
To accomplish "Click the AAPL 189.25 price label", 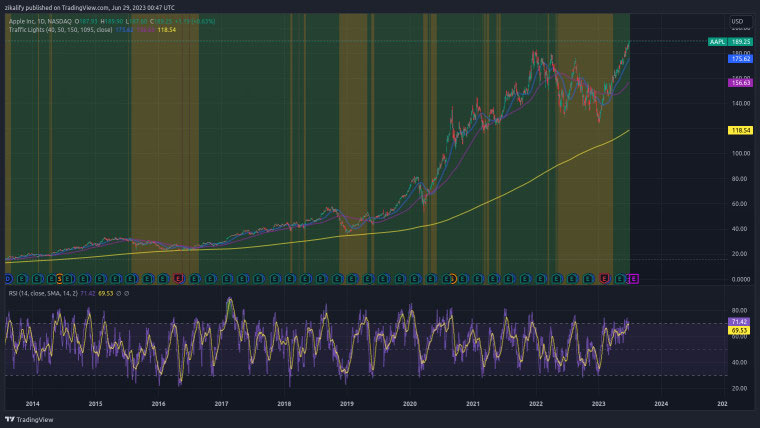I will tap(730, 42).
